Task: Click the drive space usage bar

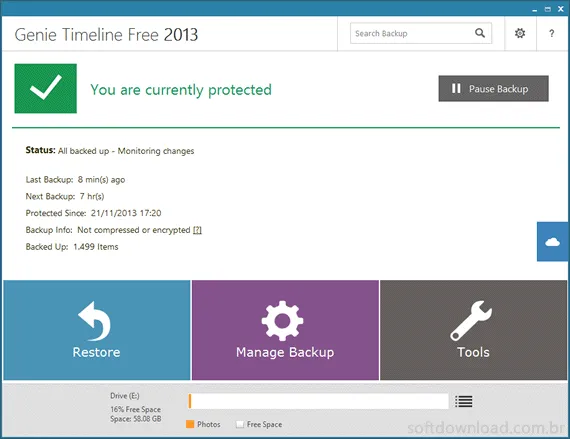Action: [x=318, y=401]
